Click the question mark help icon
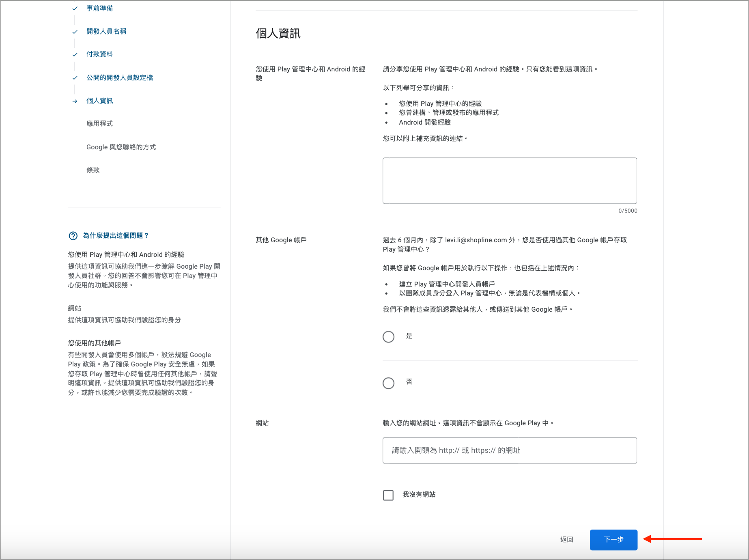749x560 pixels. pos(73,236)
